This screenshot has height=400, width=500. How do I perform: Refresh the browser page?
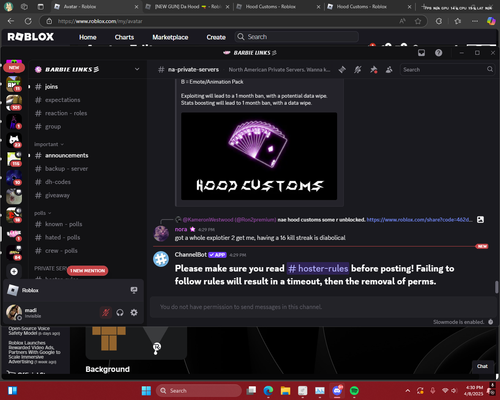[x=28, y=21]
